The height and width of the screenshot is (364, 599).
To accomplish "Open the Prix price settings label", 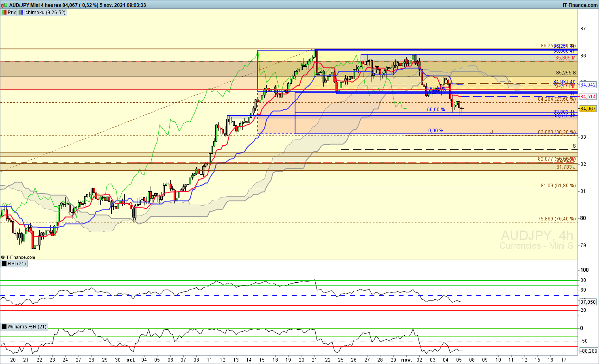I will click(12, 13).
